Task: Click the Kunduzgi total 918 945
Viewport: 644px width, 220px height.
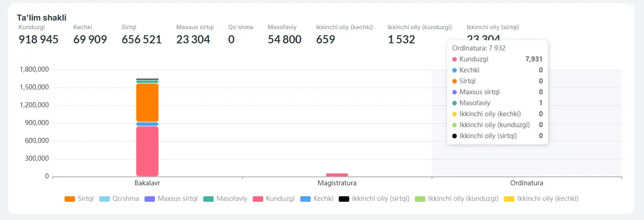Action: [39, 40]
